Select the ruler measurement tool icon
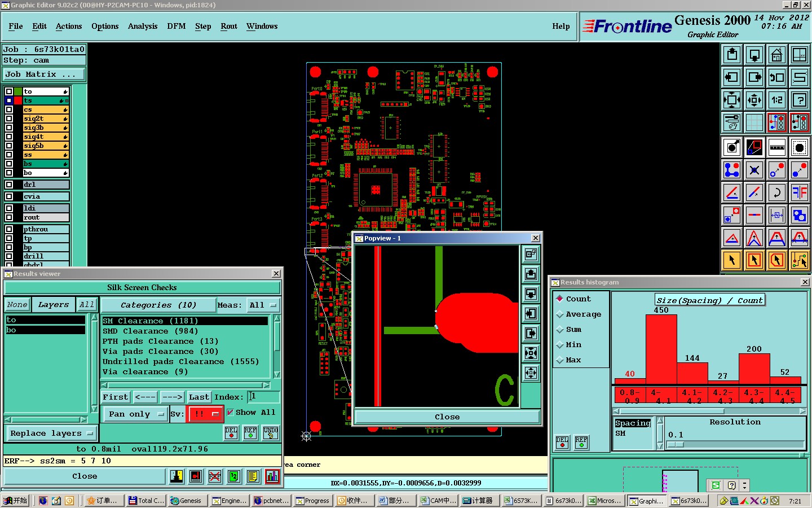The image size is (812, 508). [776, 147]
